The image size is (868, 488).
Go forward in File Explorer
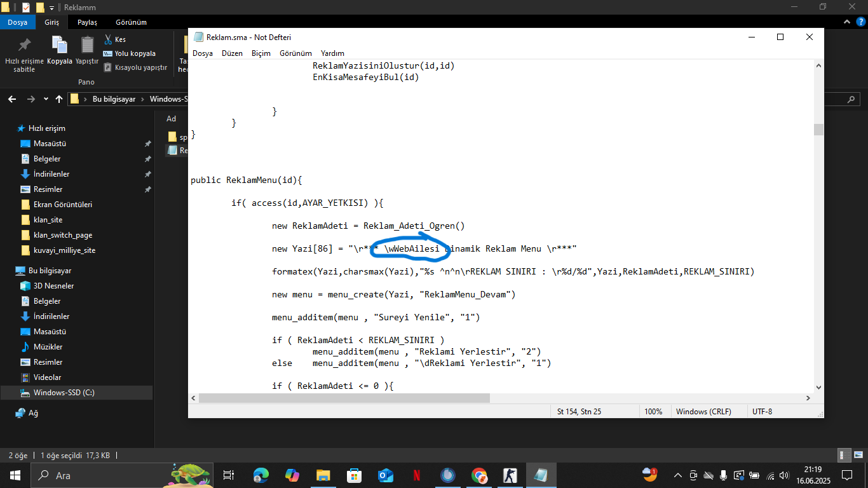coord(31,99)
